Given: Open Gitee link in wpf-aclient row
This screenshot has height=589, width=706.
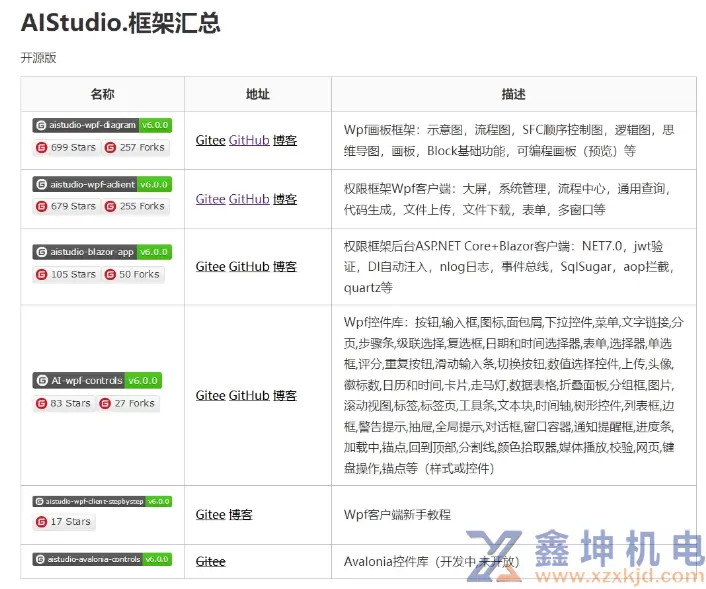Looking at the screenshot, I should [210, 199].
